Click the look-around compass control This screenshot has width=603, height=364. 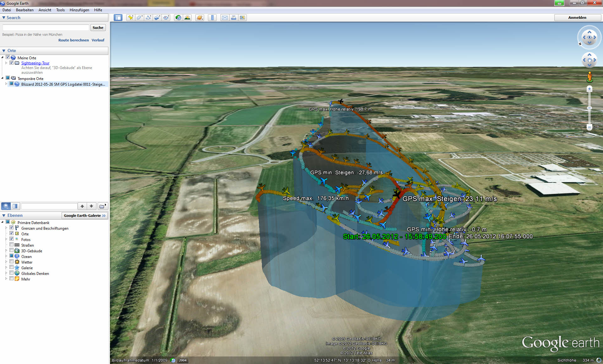(x=589, y=37)
